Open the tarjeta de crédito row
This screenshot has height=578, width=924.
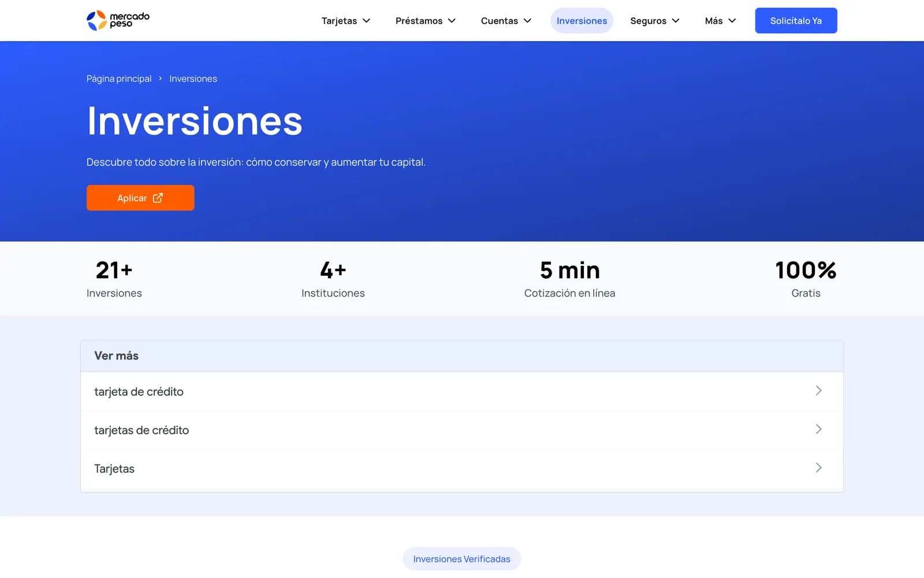click(x=462, y=391)
